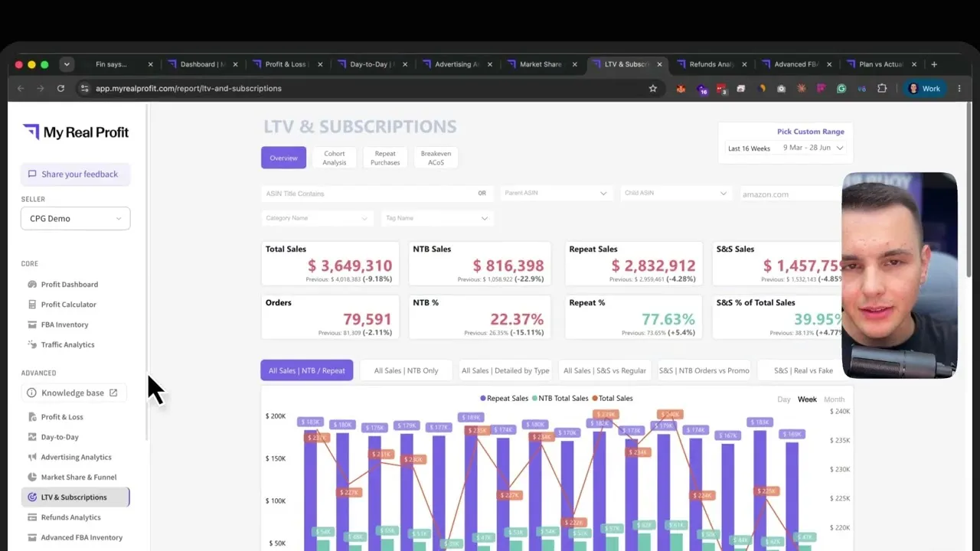980x551 pixels.
Task: Open the Profit Dashboard sidebar item
Action: point(70,284)
